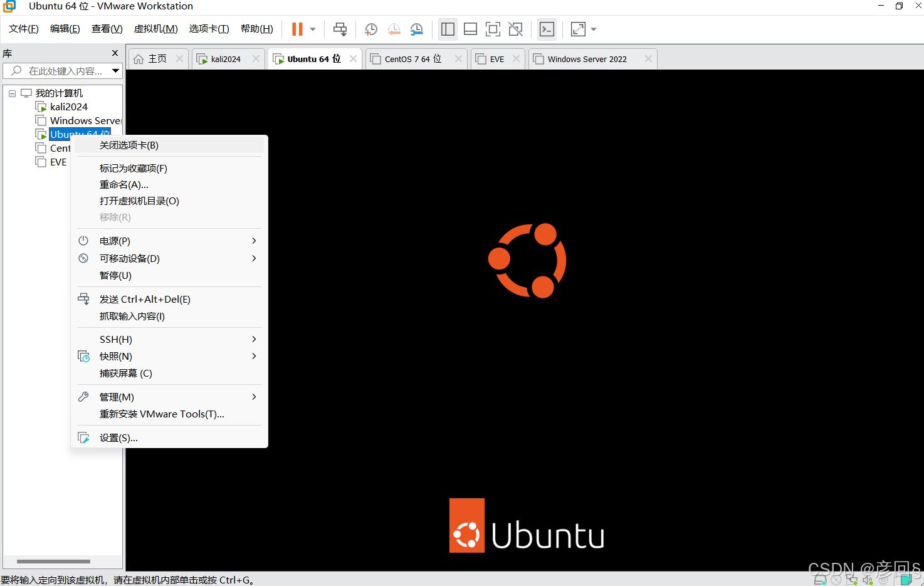Open the 查看(V) menu
Screen dimensions: 924x586
pos(107,29)
